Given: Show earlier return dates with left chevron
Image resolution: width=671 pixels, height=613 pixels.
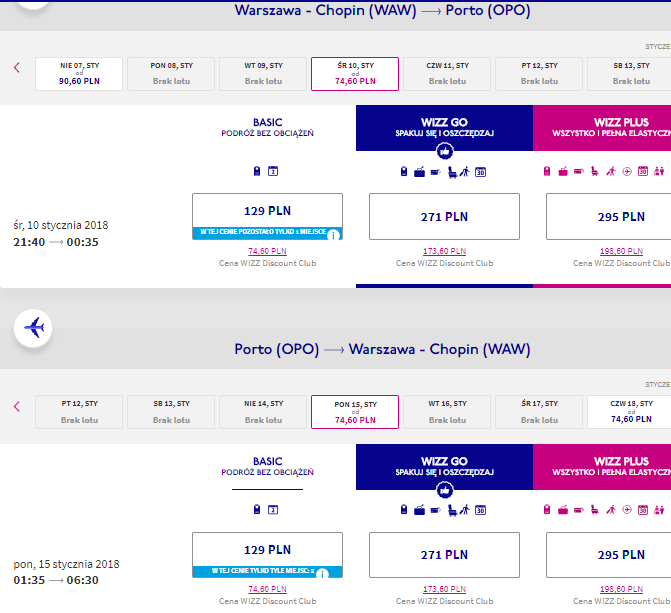Looking at the screenshot, I should tap(17, 406).
